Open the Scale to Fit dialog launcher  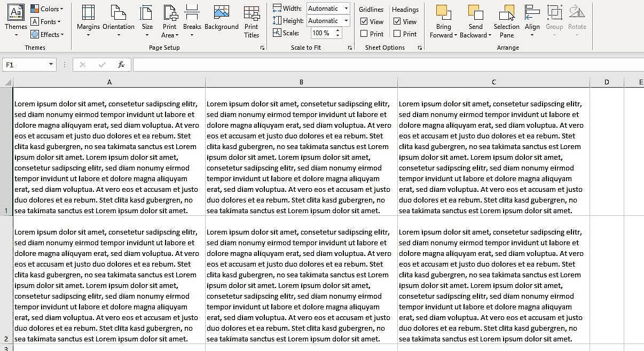click(351, 48)
